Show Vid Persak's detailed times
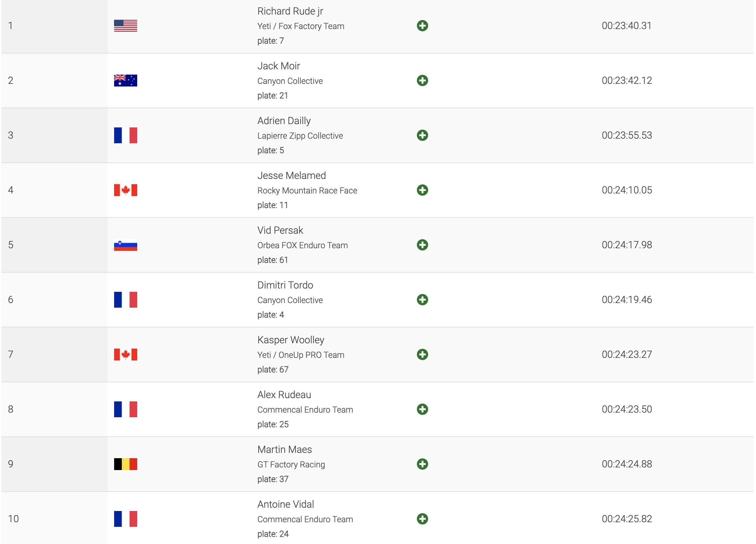Viewport: 756px width, 544px height. pos(422,245)
